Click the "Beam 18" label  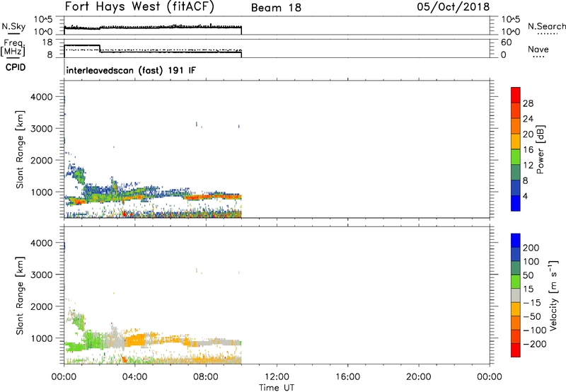pyautogui.click(x=276, y=8)
